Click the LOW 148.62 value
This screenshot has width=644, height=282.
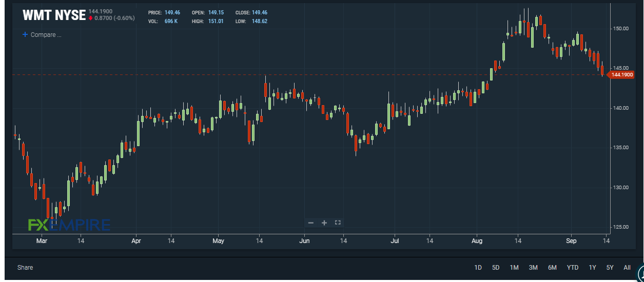pyautogui.click(x=260, y=22)
